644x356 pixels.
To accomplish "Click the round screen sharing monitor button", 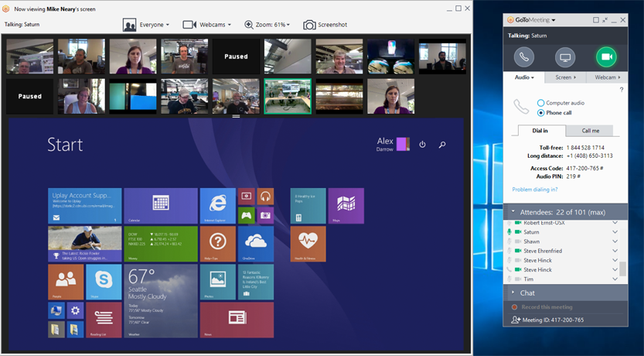I will click(565, 56).
